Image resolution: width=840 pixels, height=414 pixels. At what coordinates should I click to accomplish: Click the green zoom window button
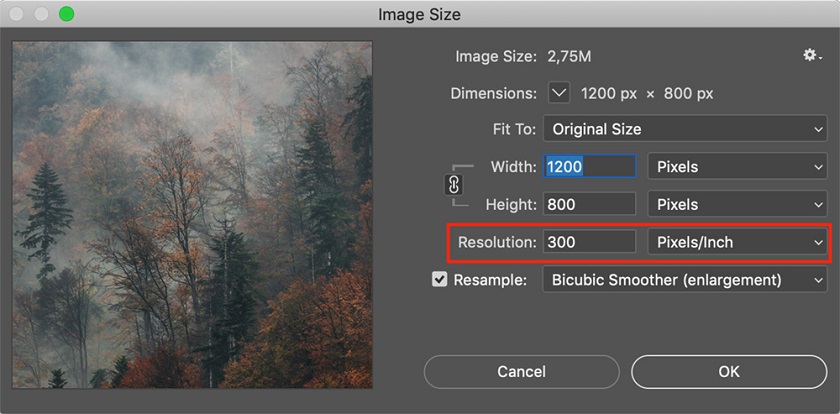tap(66, 15)
